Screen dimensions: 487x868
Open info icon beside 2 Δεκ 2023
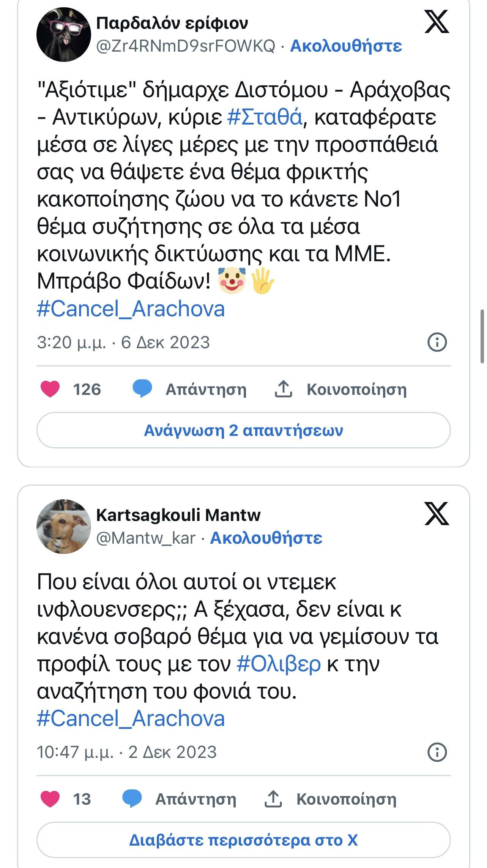coord(437,752)
